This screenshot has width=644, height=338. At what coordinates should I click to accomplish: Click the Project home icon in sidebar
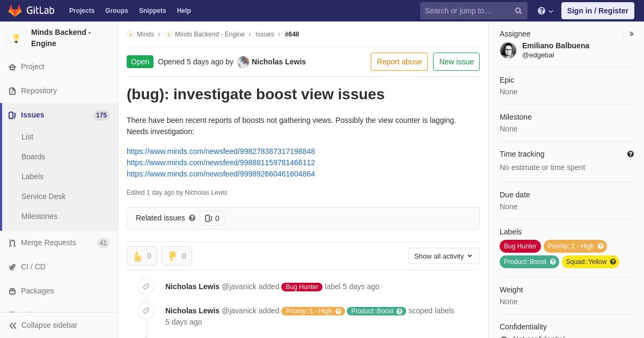[x=12, y=67]
